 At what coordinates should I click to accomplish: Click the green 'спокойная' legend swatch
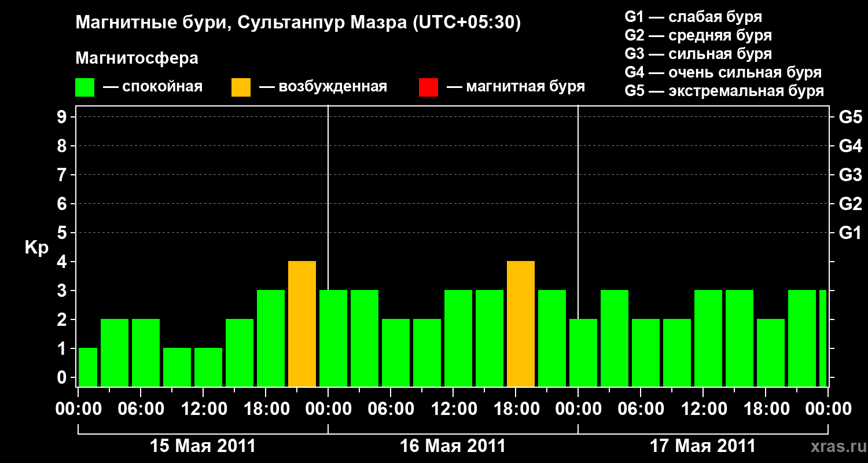click(x=85, y=87)
